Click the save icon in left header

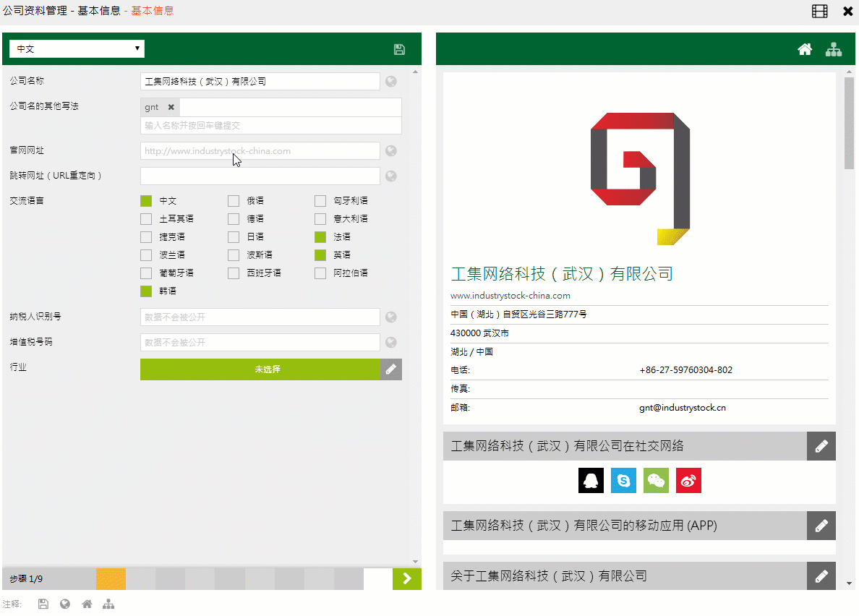(399, 49)
